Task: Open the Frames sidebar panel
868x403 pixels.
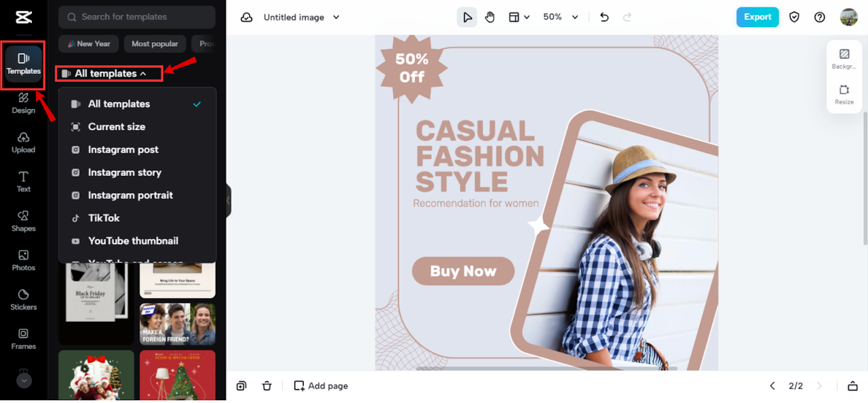Action: [x=24, y=339]
